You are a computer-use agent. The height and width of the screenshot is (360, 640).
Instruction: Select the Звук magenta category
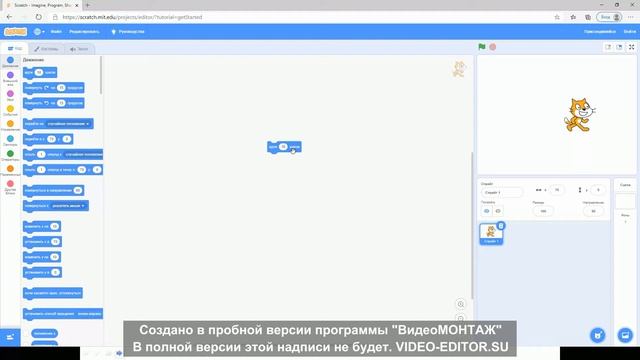[10, 93]
